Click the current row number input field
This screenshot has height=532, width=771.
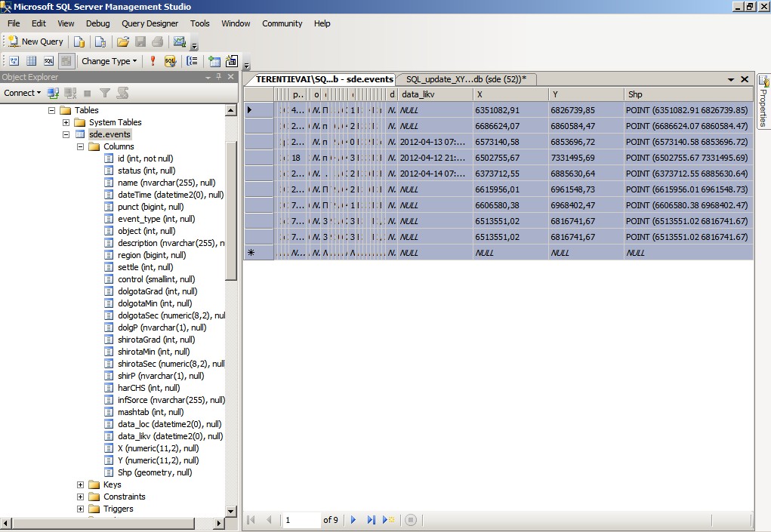point(301,520)
